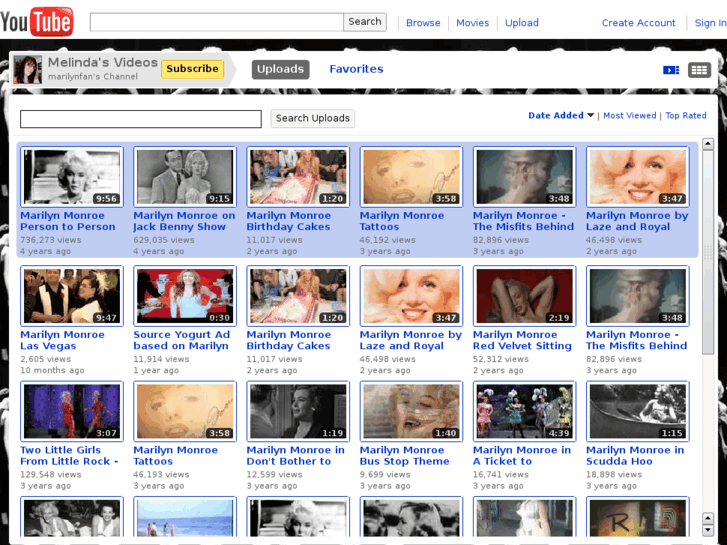Click 'Marilyn Monroe in Don't Bother to' title

(x=295, y=456)
